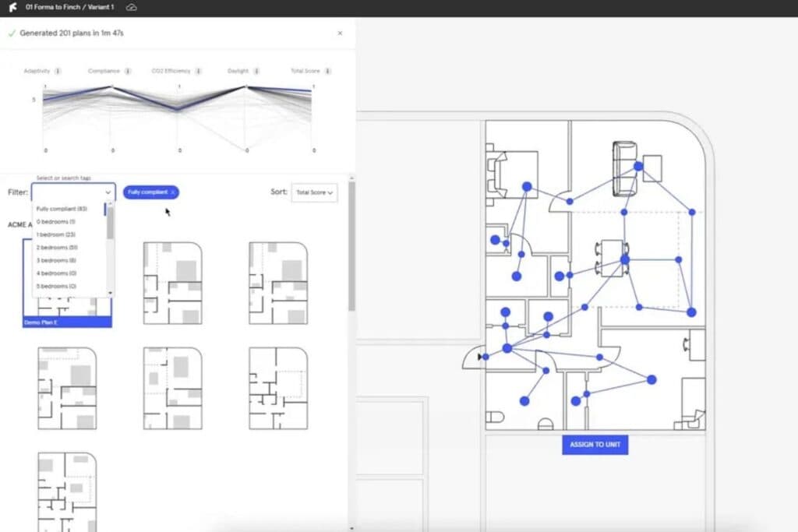Pick the 2 bedrooms filter option
The image size is (798, 532).
(x=57, y=247)
